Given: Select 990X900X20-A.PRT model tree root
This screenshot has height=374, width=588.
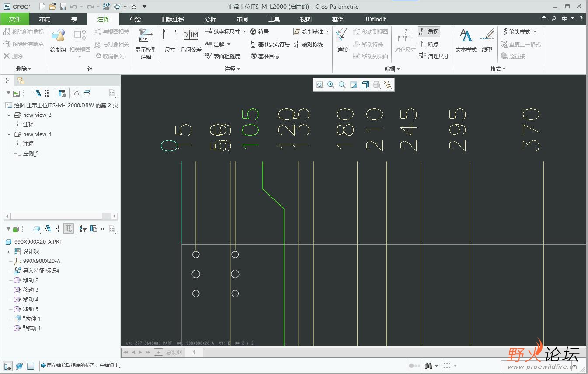Looking at the screenshot, I should [34, 241].
